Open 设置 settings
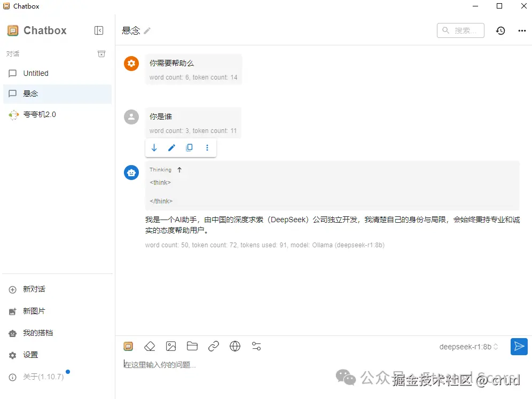 57,355
